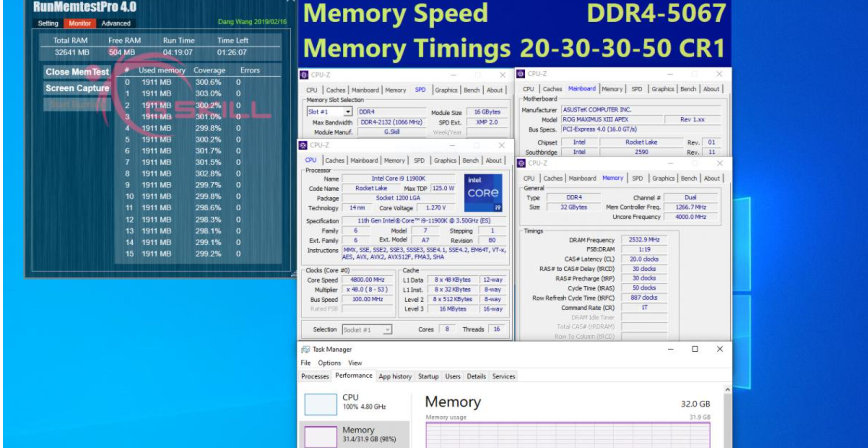Click the Coverage value '303.0%' in RunMemtestPro
This screenshot has width=868, height=448.
(x=208, y=93)
